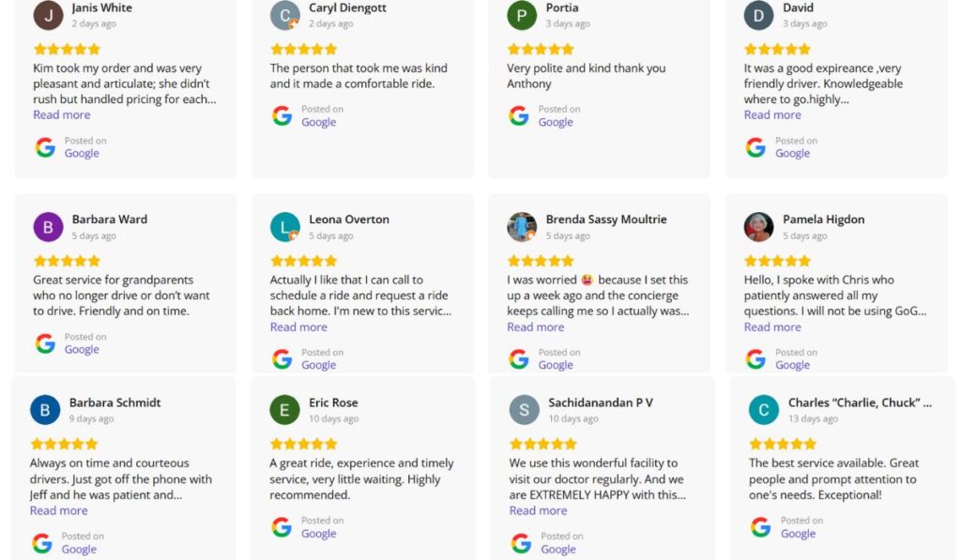Click Portia's green avatar icon

point(522,15)
